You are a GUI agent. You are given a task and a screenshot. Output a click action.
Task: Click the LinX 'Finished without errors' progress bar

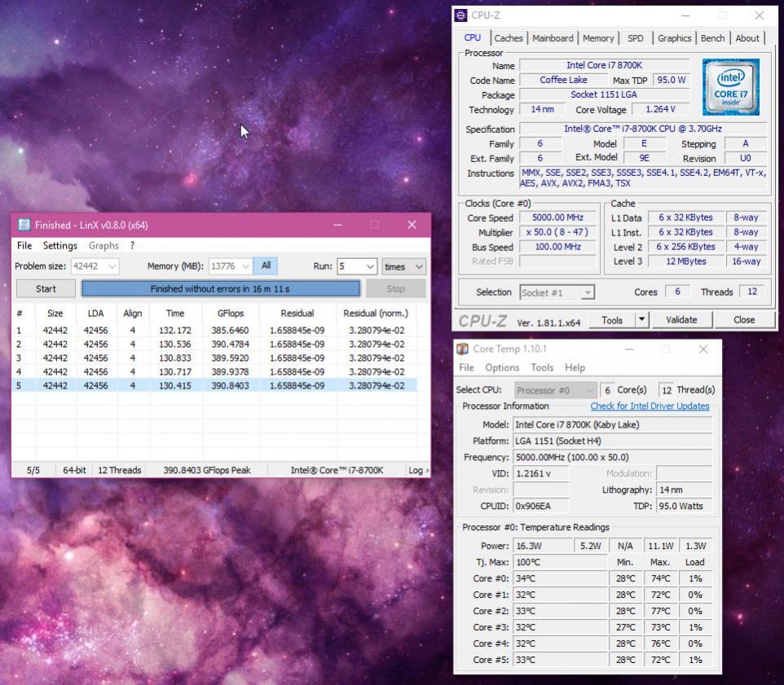[x=221, y=289]
